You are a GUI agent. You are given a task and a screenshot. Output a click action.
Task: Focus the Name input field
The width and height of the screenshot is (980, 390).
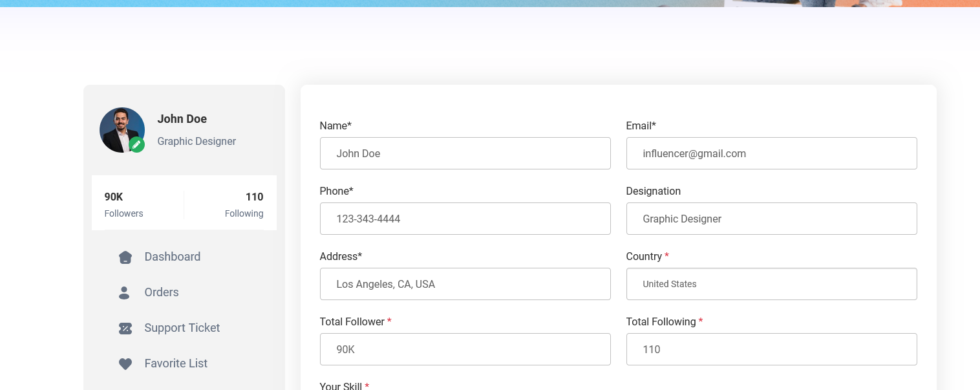click(x=465, y=153)
